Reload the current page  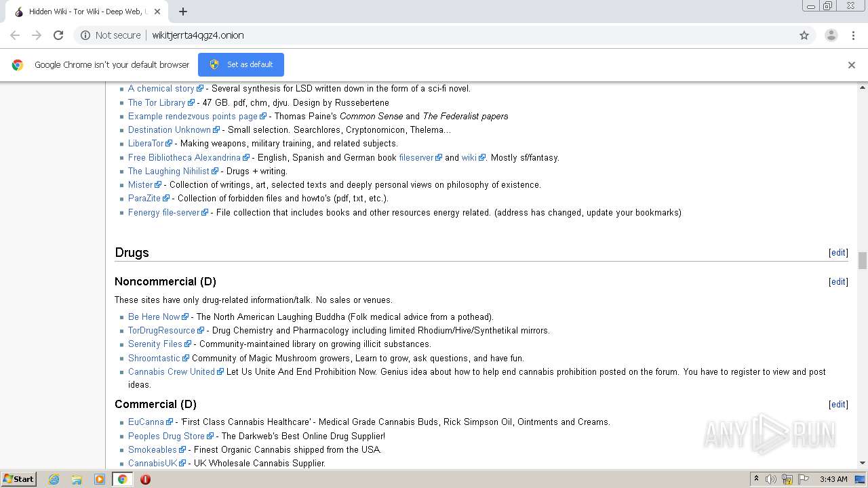click(x=58, y=35)
